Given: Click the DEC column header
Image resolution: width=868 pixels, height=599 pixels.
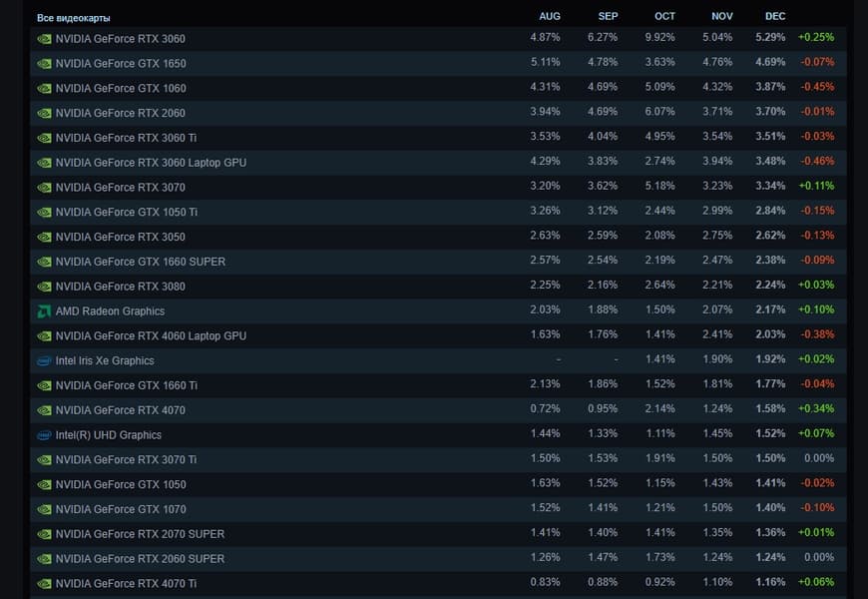Looking at the screenshot, I should [x=774, y=16].
